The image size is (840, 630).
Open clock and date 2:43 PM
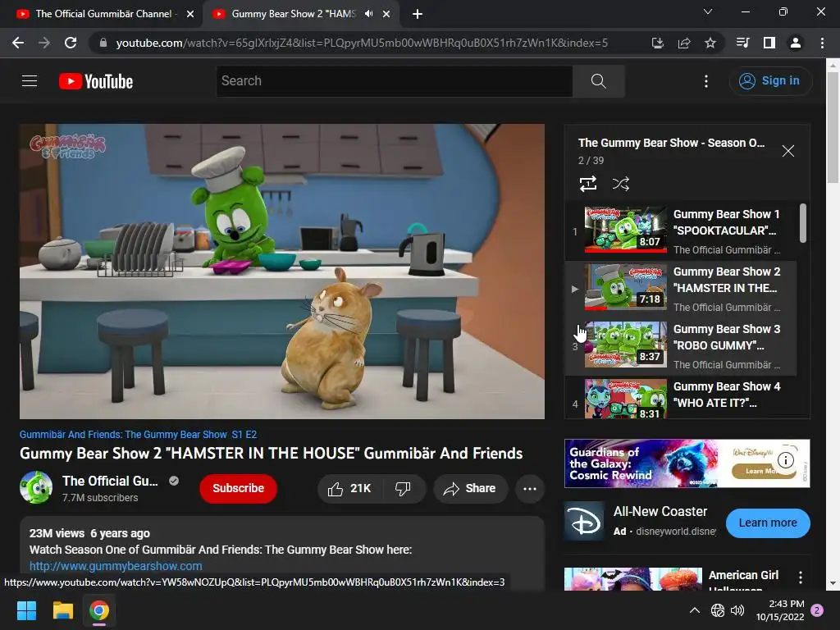[x=780, y=610]
